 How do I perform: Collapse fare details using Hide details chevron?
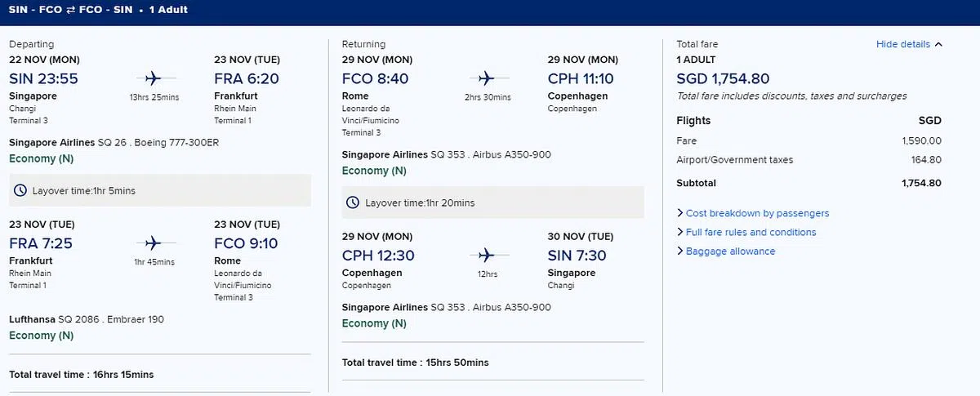point(938,44)
